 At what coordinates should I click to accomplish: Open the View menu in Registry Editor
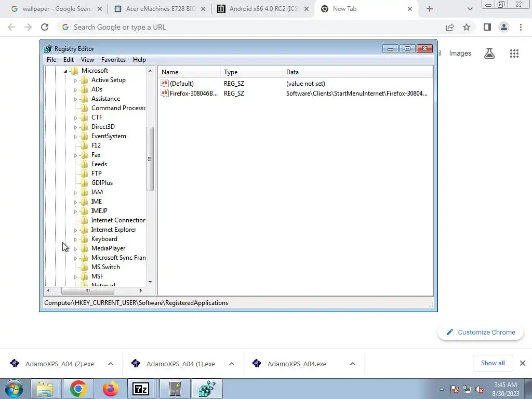[87, 59]
